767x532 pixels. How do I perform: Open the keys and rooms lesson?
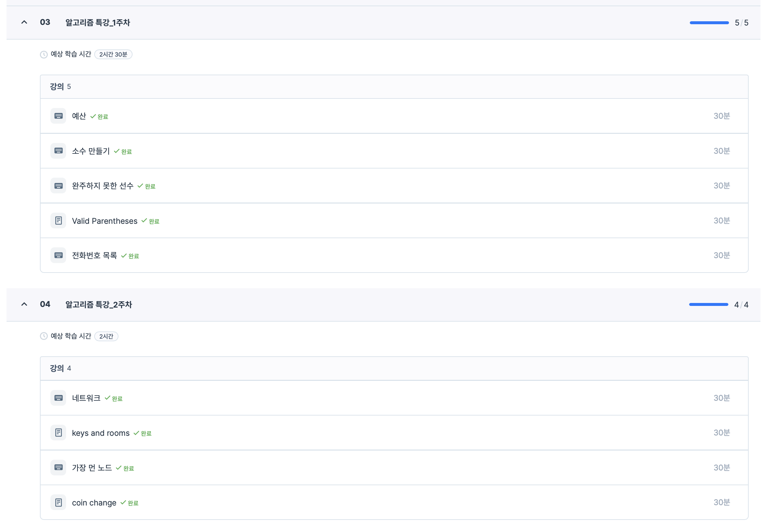(x=101, y=433)
